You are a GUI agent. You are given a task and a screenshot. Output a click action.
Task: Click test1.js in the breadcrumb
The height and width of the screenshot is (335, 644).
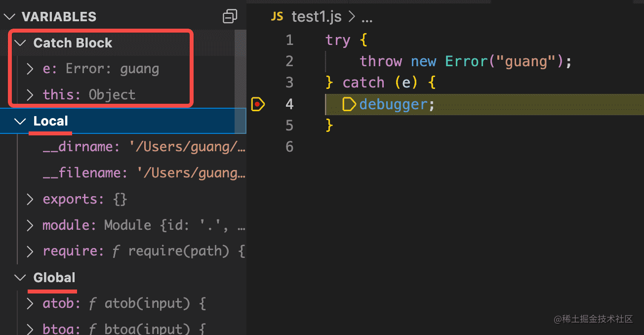(x=316, y=17)
